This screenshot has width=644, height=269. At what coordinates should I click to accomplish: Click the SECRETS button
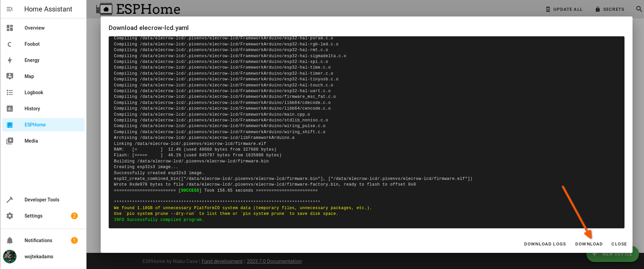610,9
